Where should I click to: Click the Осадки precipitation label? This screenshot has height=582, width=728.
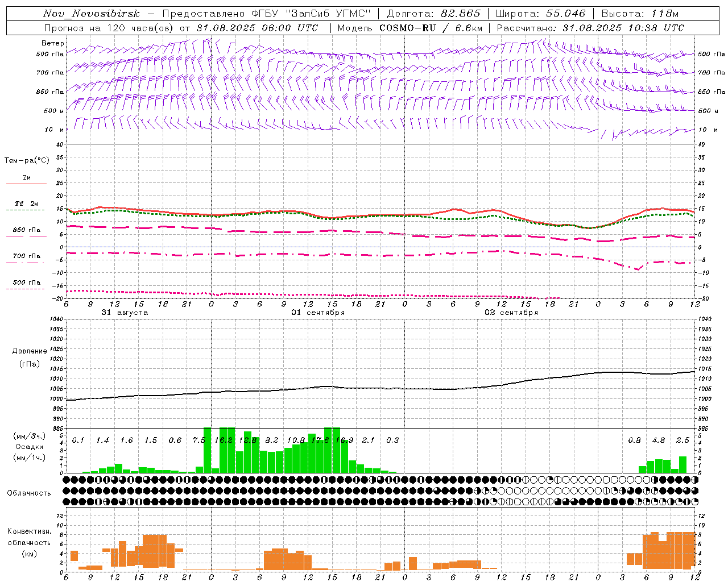pos(29,447)
